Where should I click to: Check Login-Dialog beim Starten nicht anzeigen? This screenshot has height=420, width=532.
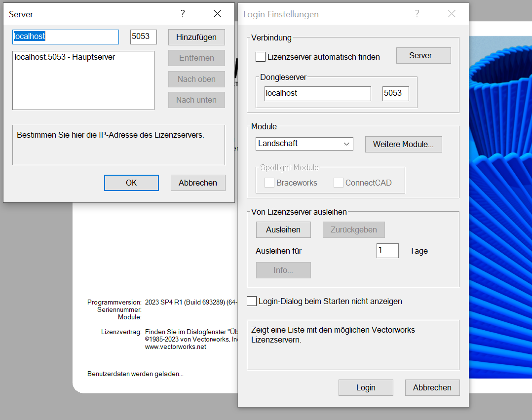click(x=252, y=301)
